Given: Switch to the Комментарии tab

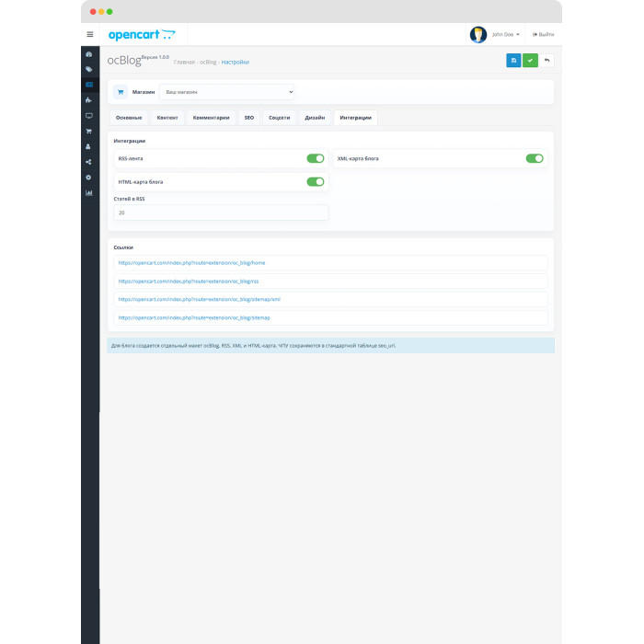Looking at the screenshot, I should coord(211,118).
